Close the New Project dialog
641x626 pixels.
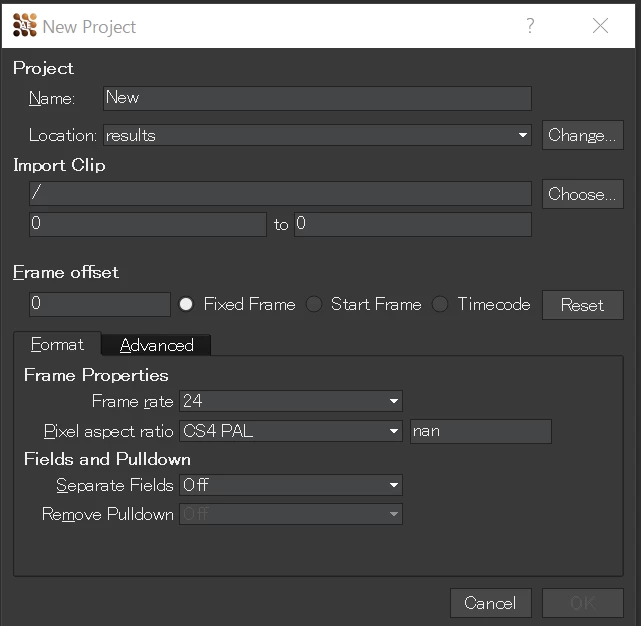(600, 26)
